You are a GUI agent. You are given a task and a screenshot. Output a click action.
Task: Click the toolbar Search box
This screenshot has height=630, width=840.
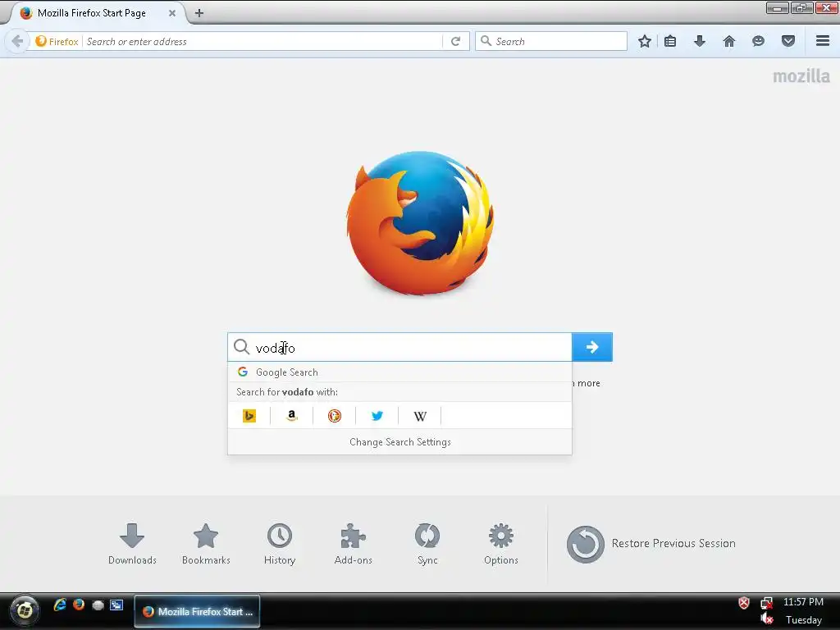[550, 41]
